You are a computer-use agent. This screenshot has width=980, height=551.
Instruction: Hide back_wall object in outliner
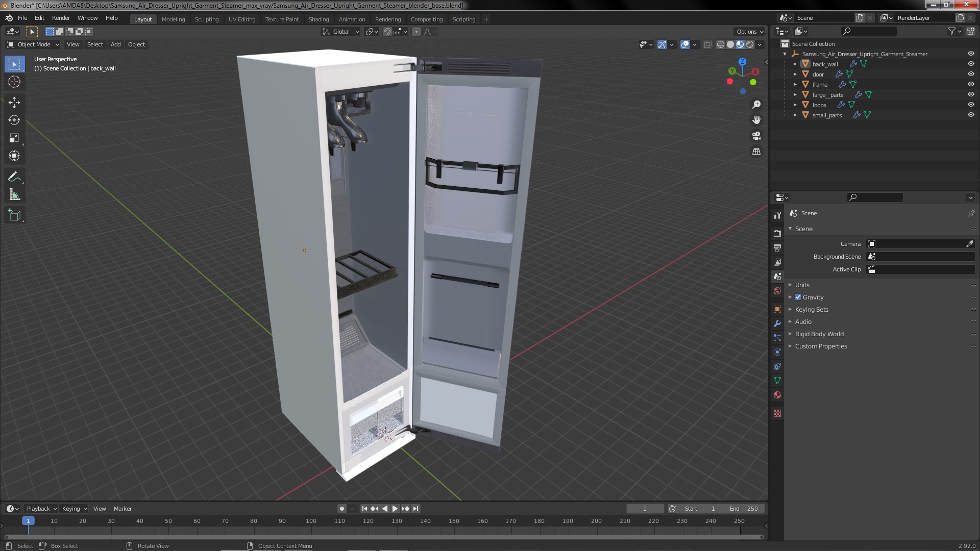click(x=970, y=64)
